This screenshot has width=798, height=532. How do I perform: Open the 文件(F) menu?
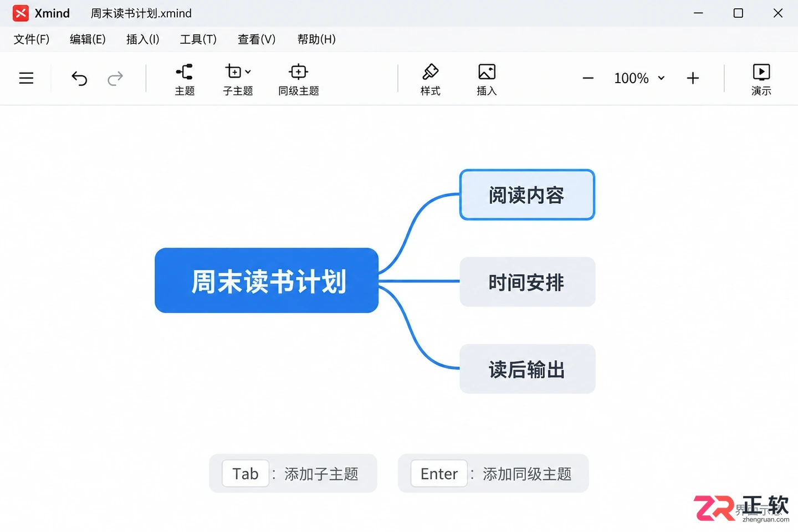coord(32,39)
